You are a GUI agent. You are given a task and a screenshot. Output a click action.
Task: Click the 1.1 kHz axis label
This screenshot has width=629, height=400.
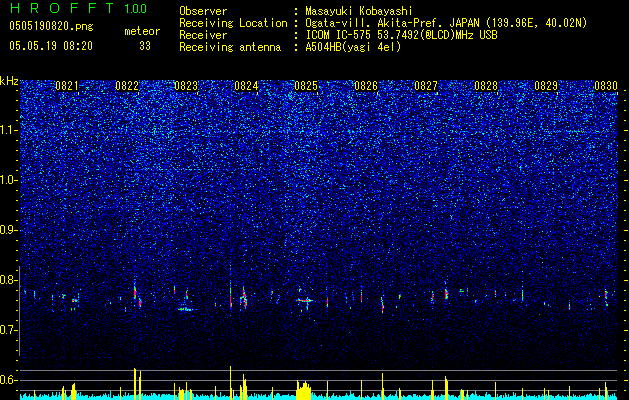pyautogui.click(x=9, y=130)
